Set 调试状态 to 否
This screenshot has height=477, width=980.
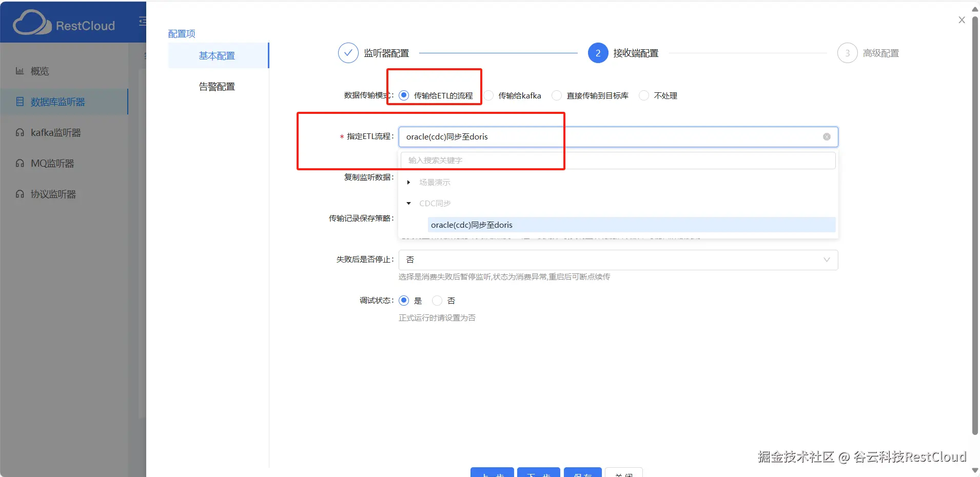[x=437, y=301]
